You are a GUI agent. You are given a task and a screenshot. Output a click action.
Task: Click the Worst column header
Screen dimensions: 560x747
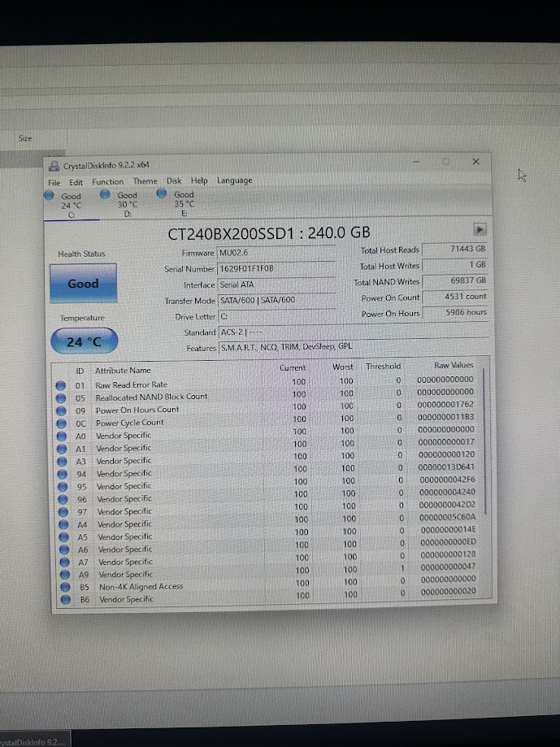[x=343, y=367]
